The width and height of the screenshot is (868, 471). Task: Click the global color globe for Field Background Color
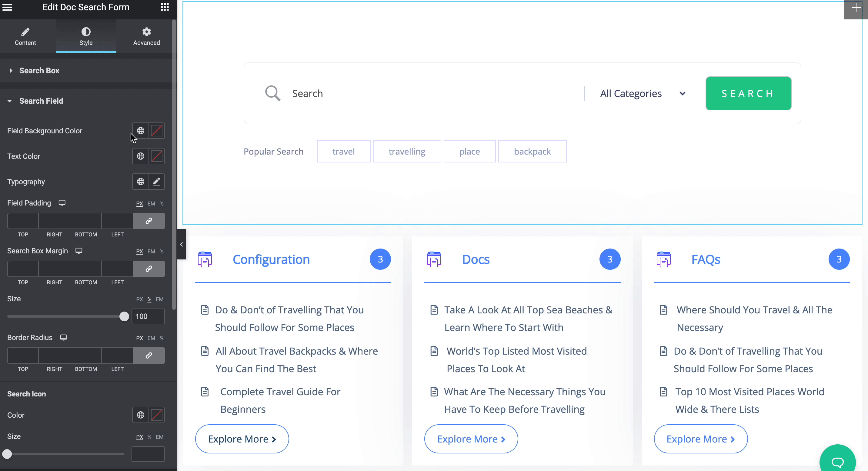(x=141, y=131)
